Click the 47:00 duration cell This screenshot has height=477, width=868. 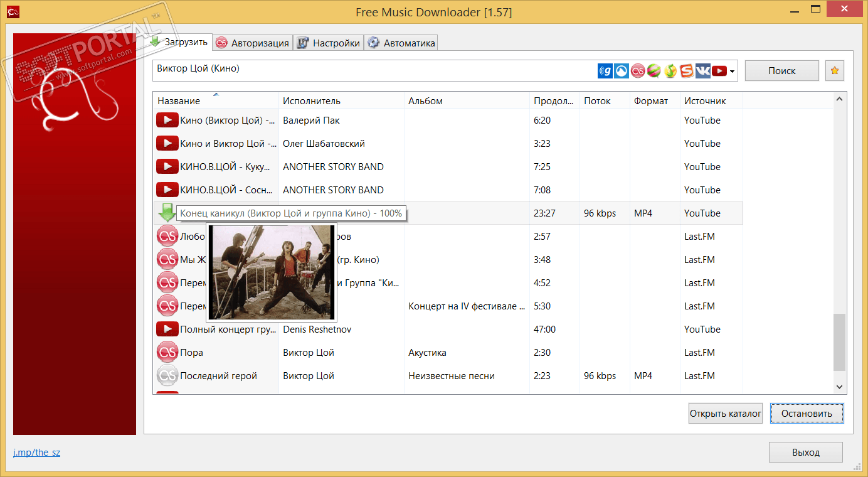(x=545, y=330)
